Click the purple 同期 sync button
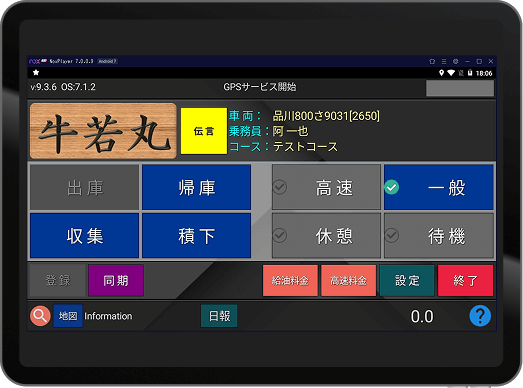This screenshot has width=523, height=388. click(116, 281)
